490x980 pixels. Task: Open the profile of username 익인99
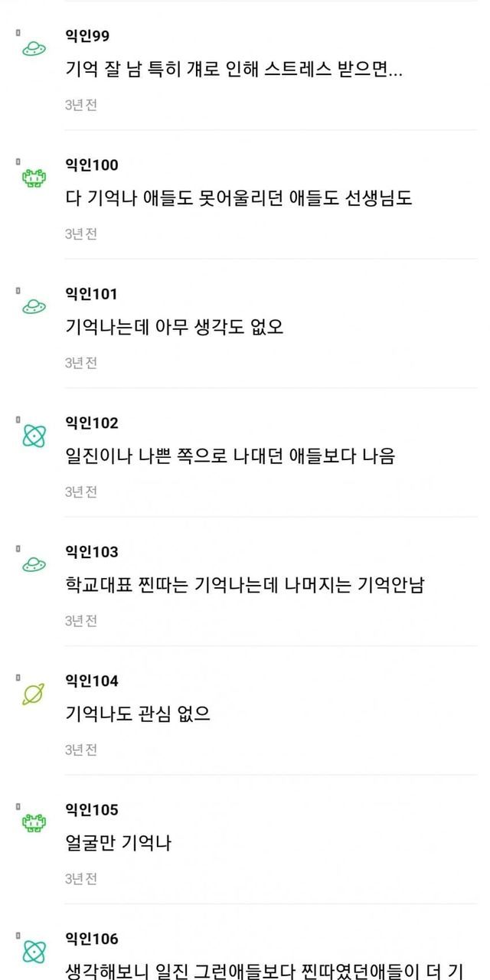click(88, 36)
